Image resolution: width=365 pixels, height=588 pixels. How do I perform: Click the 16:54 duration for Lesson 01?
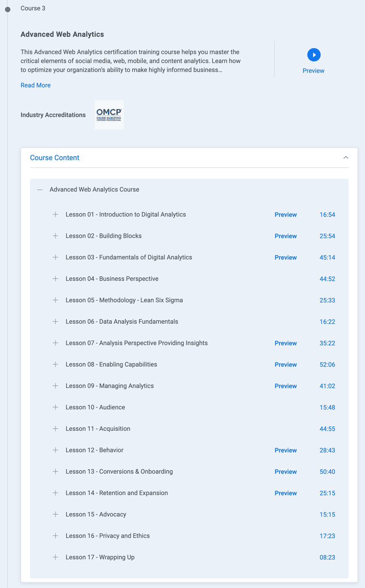[x=327, y=215]
